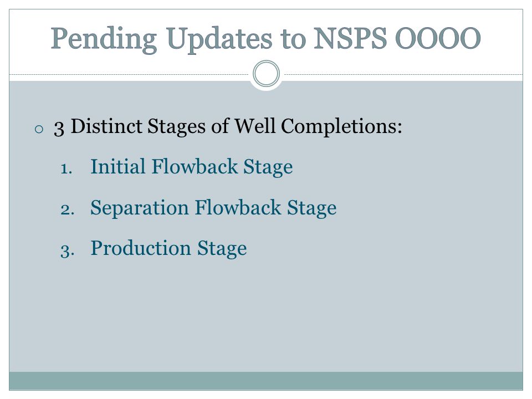Image resolution: width=532 pixels, height=399 pixels.
Task: Click the '3 Distinct Stages of Well Completions:' line
Action: [228, 127]
